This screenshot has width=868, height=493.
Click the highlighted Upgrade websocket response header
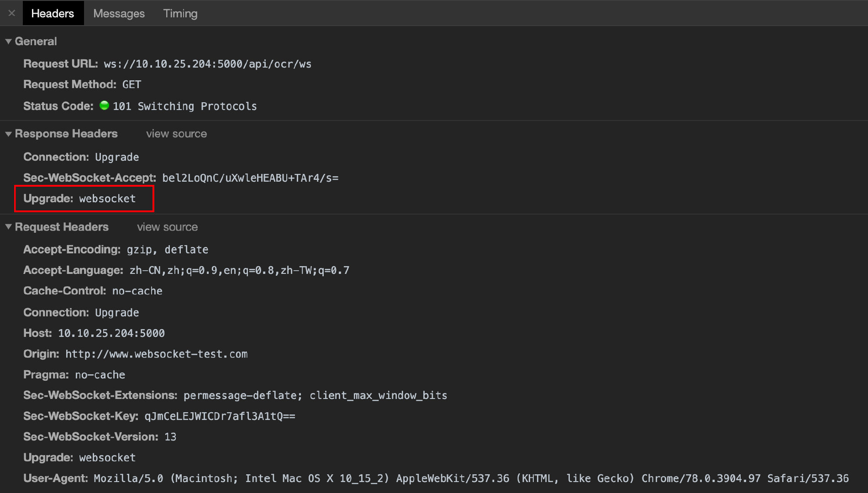pyautogui.click(x=84, y=199)
